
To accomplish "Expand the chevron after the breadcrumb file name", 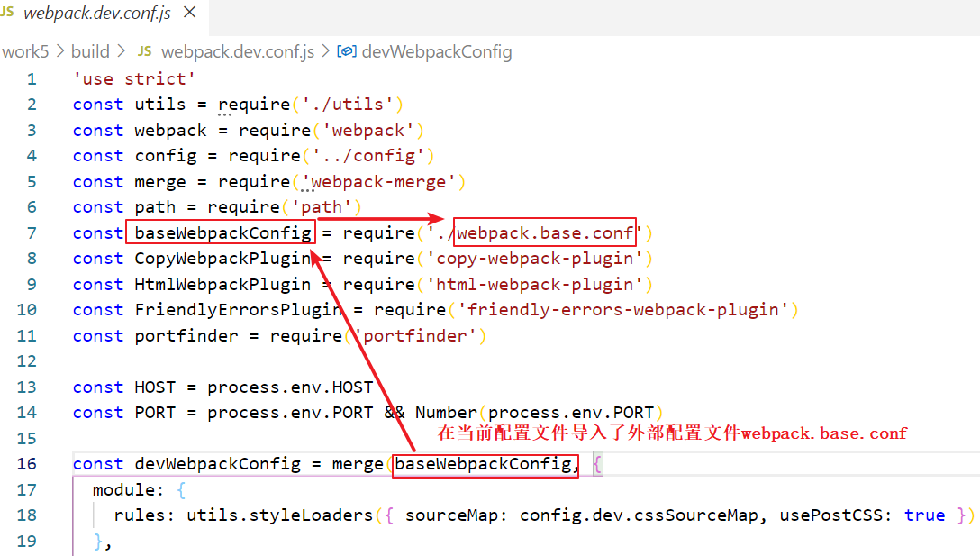I will click(x=326, y=51).
